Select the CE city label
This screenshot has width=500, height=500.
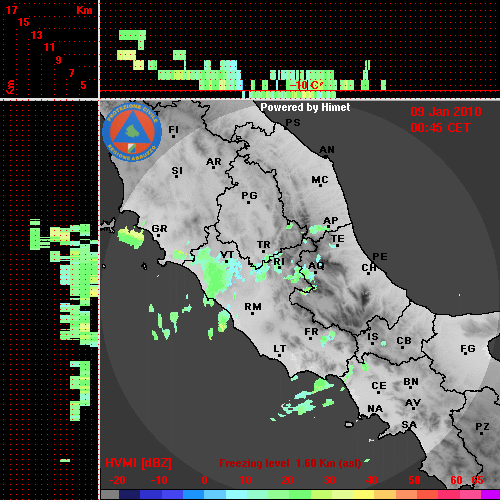click(x=379, y=386)
